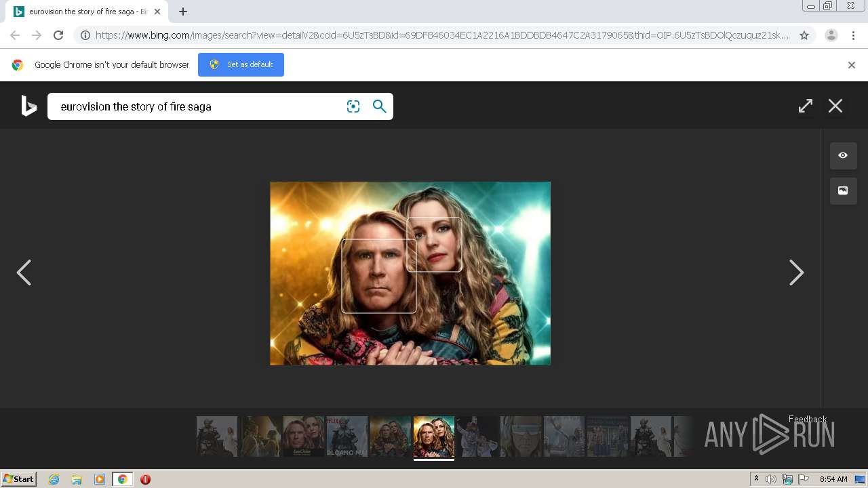Open Windows Media Player from taskbar
Viewport: 868px width, 488px height.
point(100,479)
